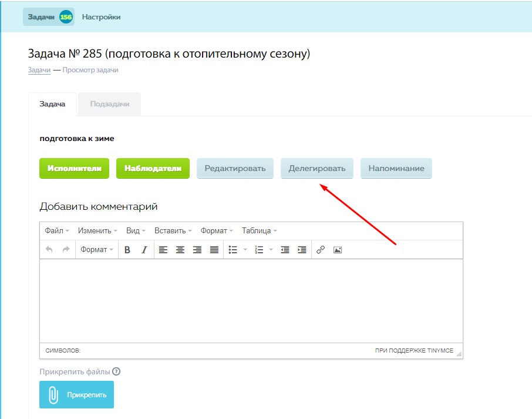
Task: Click the green Исполнители button
Action: click(75, 168)
